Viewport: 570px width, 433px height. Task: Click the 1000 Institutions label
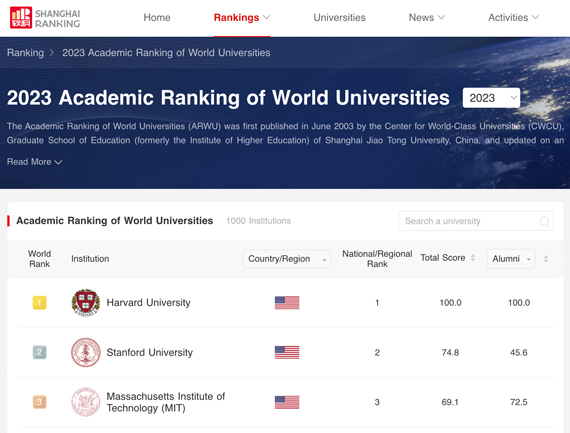coord(258,221)
